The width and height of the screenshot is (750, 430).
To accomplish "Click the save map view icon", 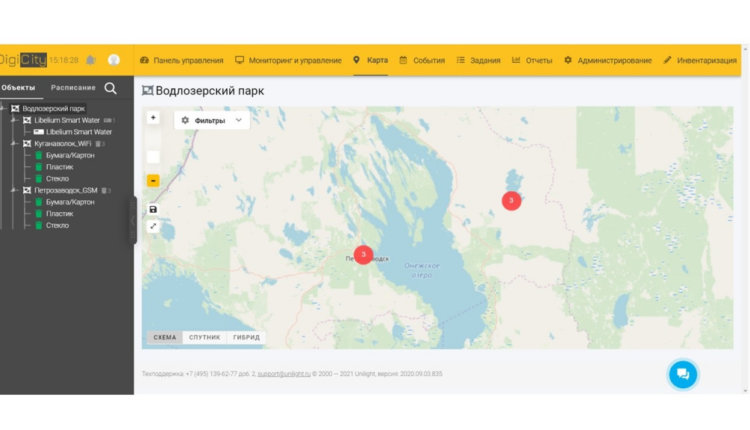I will click(x=153, y=209).
